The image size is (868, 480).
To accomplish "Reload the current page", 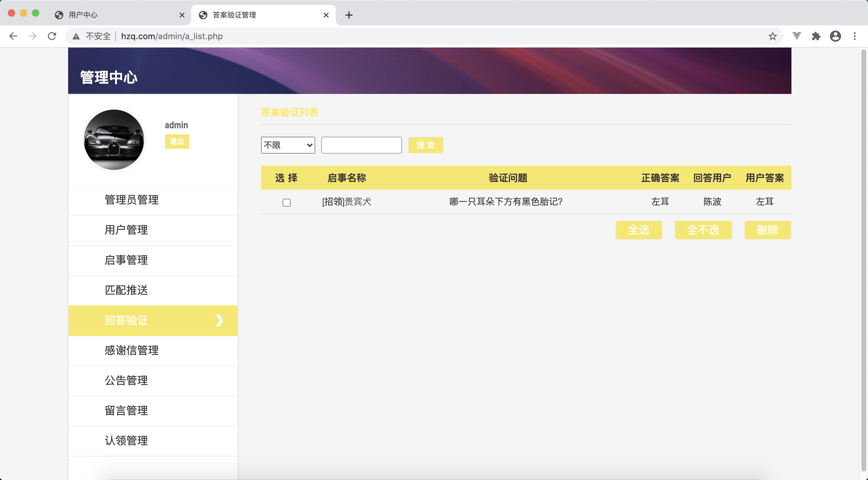I will (52, 36).
